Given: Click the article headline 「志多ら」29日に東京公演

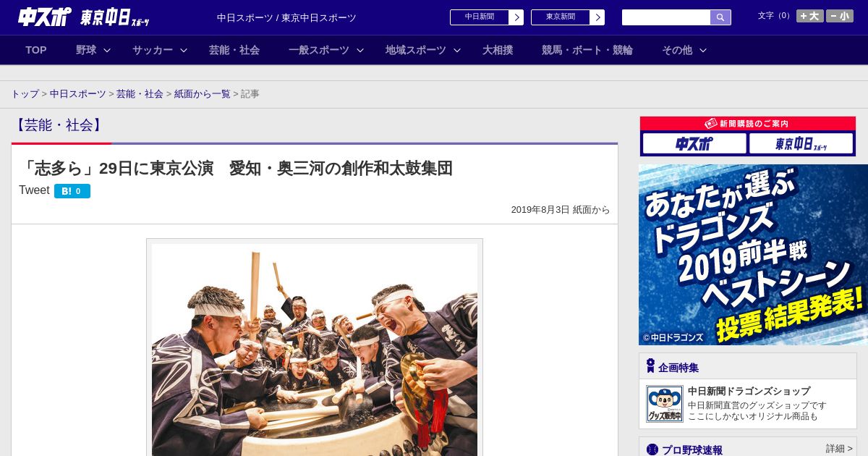Looking at the screenshot, I should click(x=236, y=168).
